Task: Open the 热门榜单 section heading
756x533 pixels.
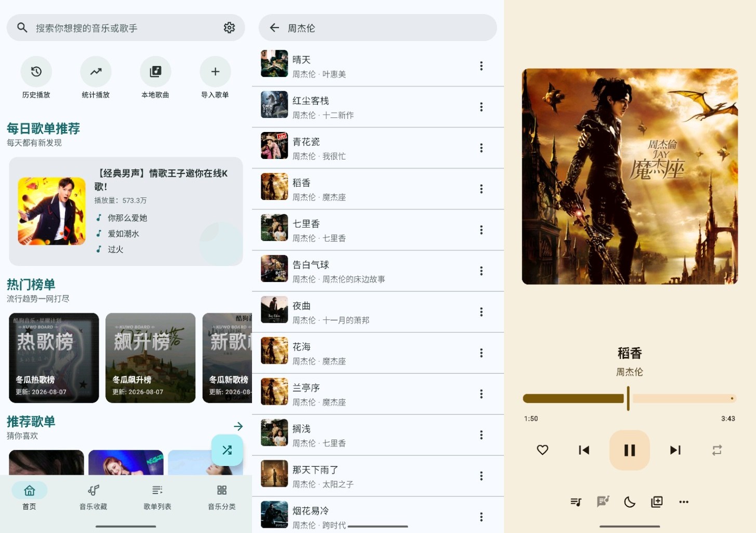Action: (31, 285)
